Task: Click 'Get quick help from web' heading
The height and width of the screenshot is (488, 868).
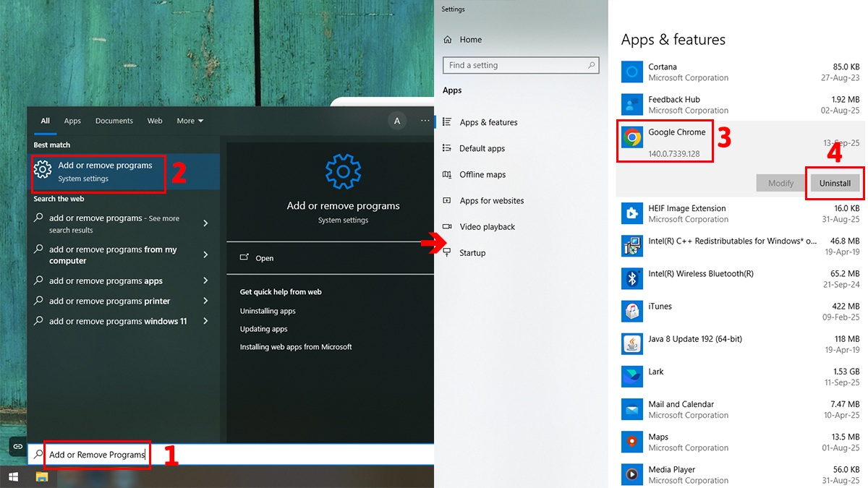Action: 281,292
